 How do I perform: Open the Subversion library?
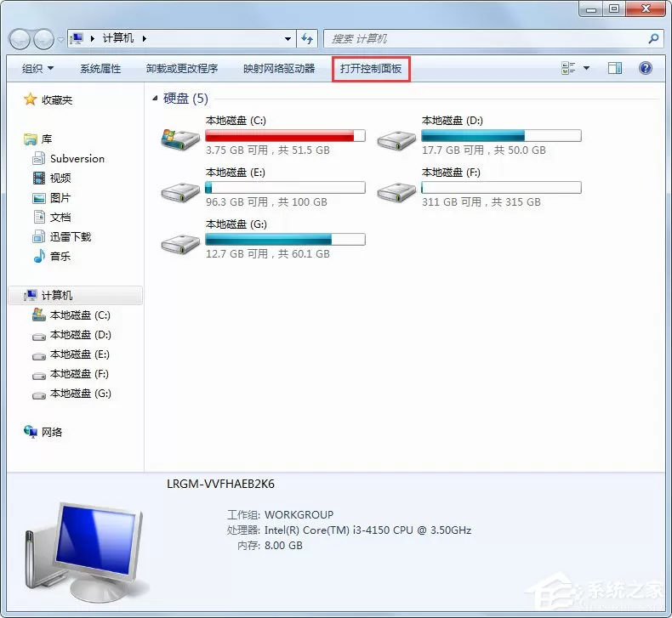point(77,159)
